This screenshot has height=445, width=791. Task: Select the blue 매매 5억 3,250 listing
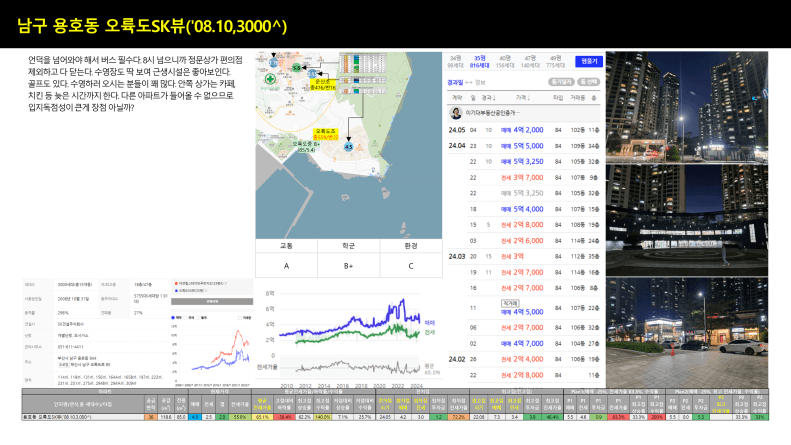(x=522, y=161)
